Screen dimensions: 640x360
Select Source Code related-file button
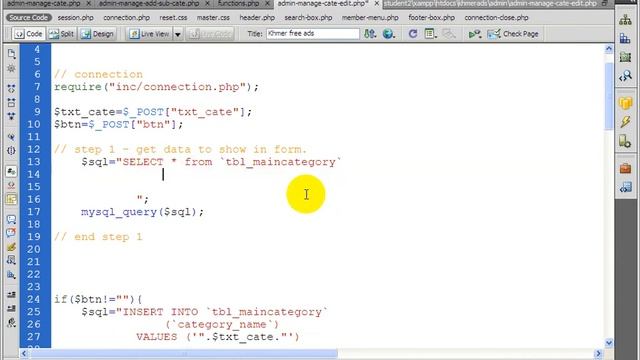point(28,18)
